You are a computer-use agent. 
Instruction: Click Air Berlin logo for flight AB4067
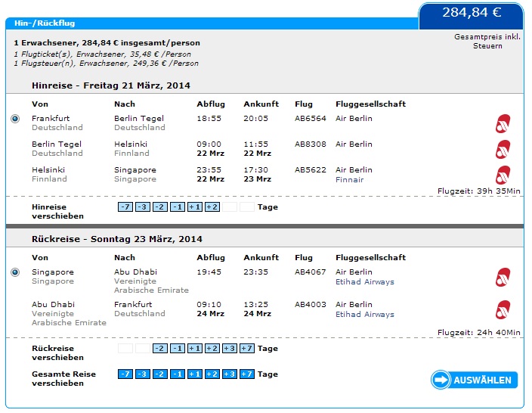(x=503, y=277)
